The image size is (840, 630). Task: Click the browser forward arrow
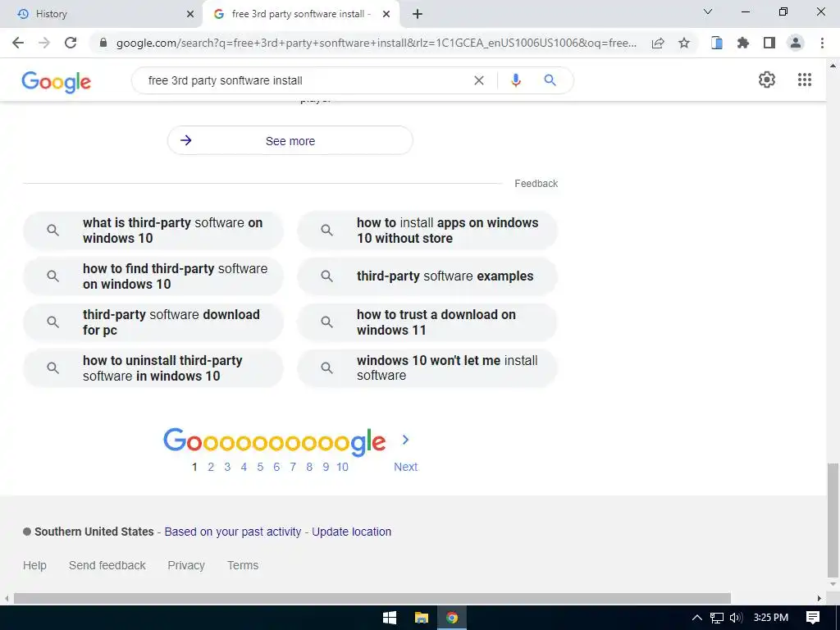tap(44, 43)
